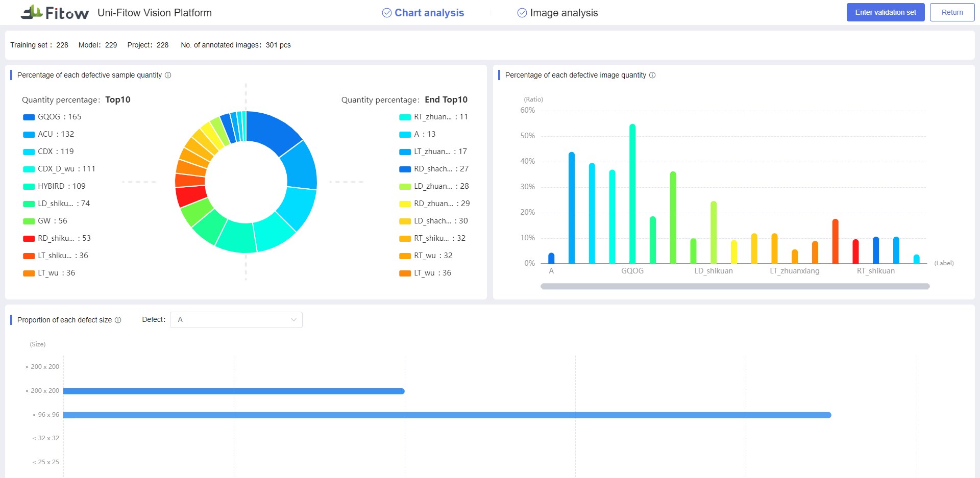
Task: Toggle the red RD_shiku... legend swatch
Action: [29, 239]
